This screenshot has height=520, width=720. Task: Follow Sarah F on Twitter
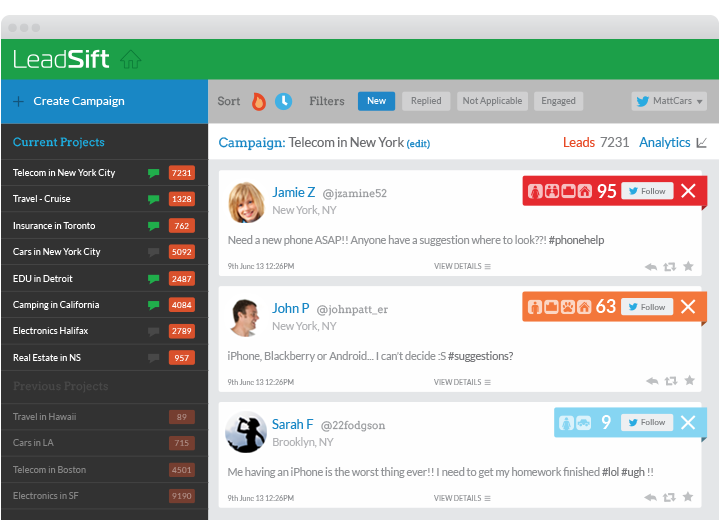pos(647,422)
